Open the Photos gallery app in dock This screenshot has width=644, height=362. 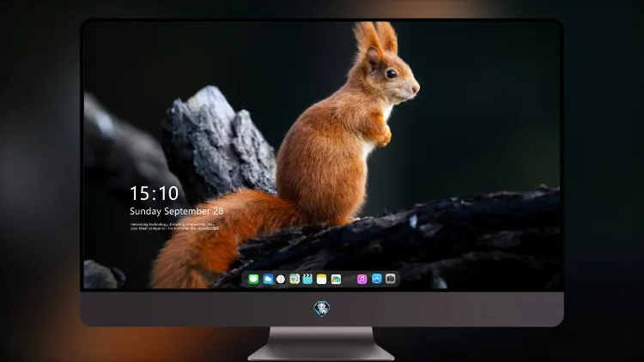tap(336, 279)
